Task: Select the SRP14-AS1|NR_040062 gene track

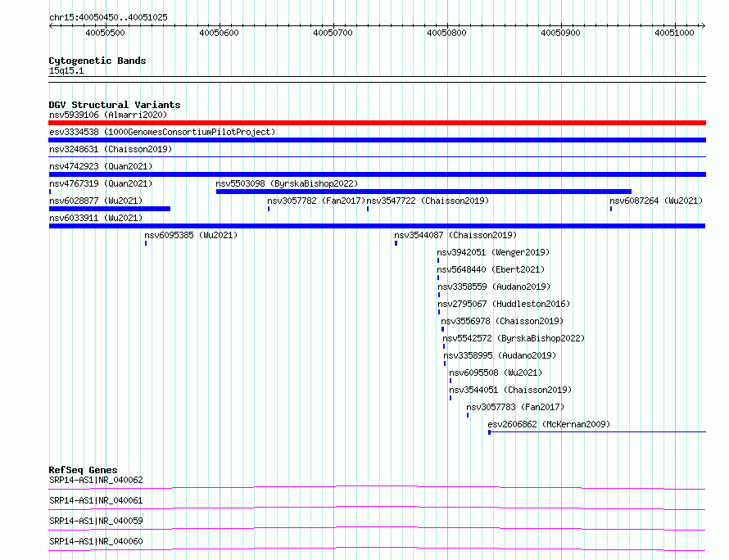Action: [377, 488]
